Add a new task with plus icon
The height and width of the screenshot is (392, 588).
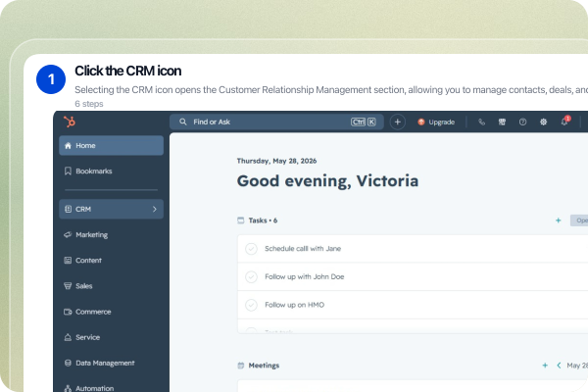tap(558, 220)
